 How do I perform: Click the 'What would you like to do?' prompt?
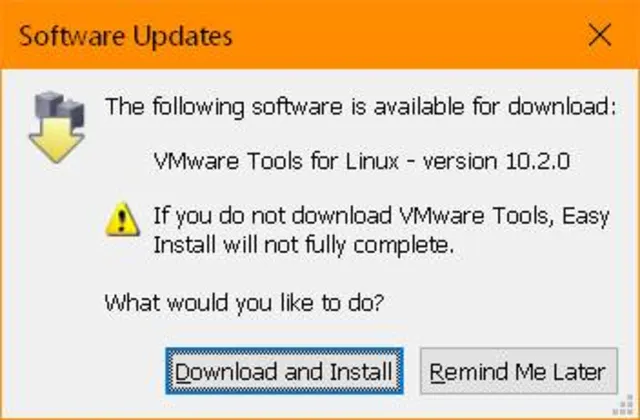coord(244,303)
